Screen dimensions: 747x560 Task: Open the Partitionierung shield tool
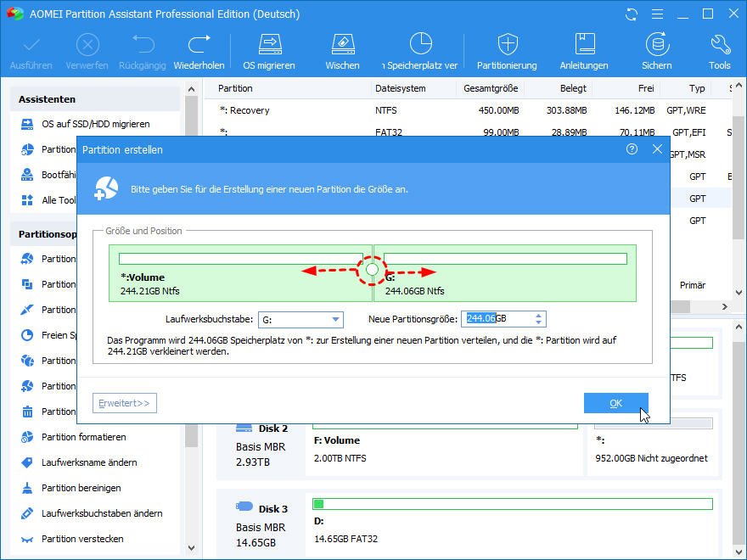[x=507, y=52]
